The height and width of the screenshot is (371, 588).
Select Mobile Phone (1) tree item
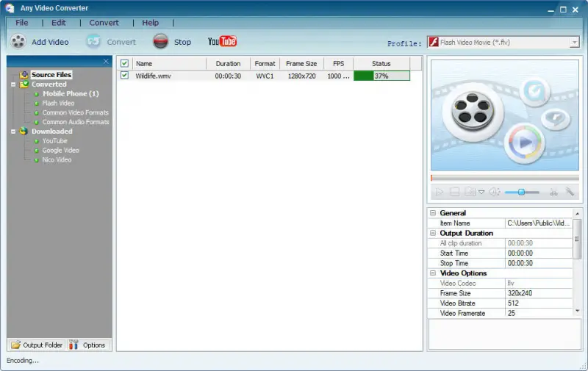(x=71, y=94)
